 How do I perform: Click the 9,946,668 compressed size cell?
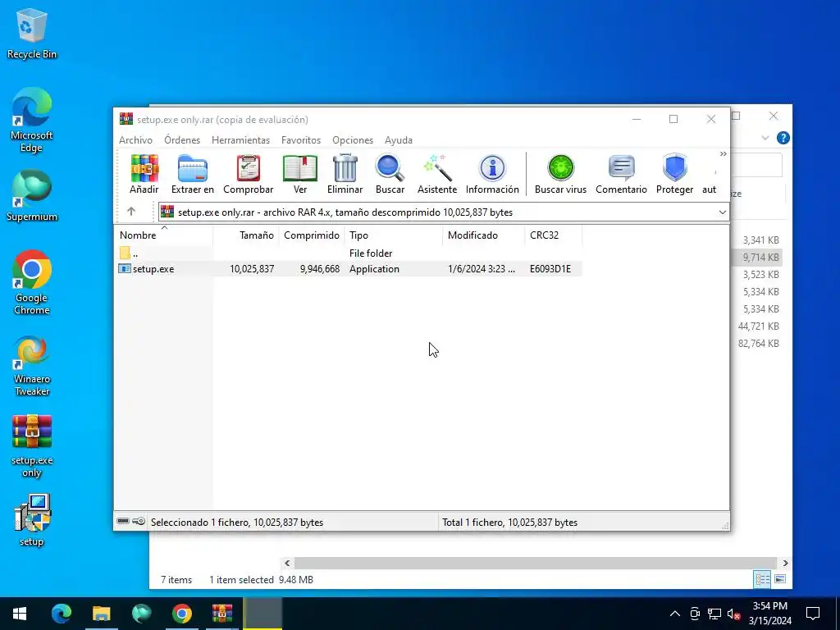[319, 269]
